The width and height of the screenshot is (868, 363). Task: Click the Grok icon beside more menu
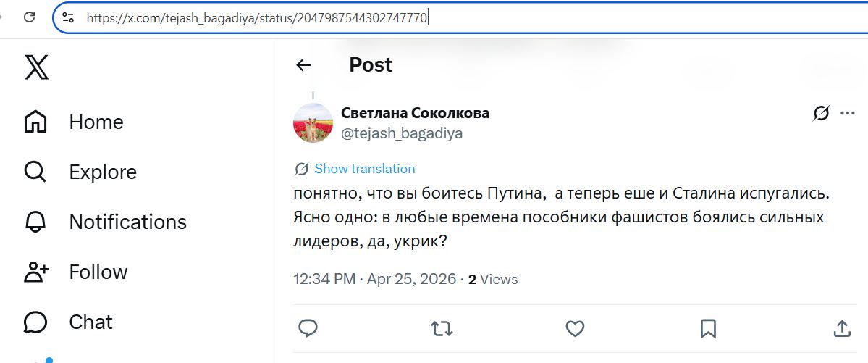(x=821, y=113)
